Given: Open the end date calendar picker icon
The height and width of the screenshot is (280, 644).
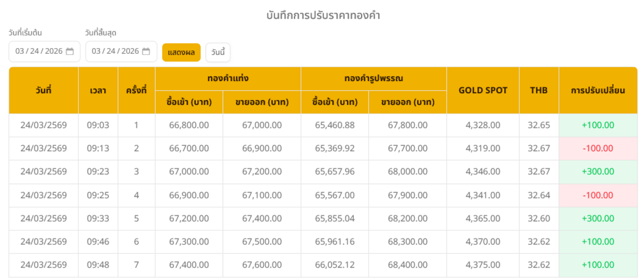Looking at the screenshot, I should pos(146,51).
